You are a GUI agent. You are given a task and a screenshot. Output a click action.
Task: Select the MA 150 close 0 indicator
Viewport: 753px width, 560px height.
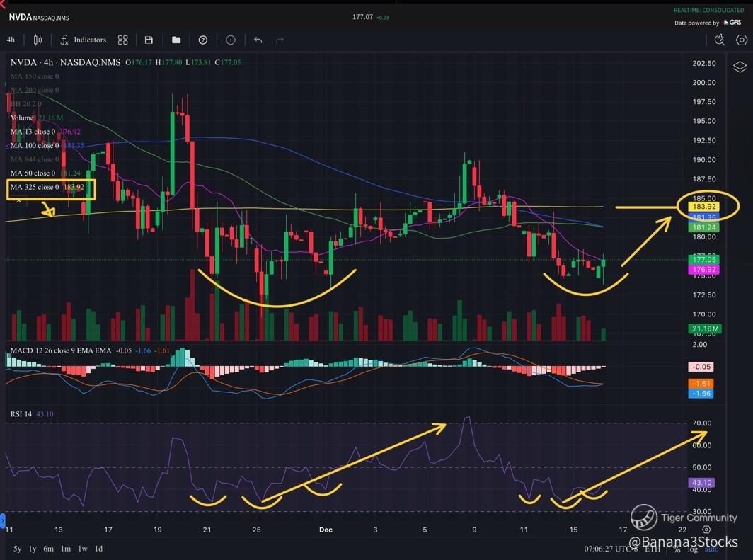pyautogui.click(x=35, y=76)
